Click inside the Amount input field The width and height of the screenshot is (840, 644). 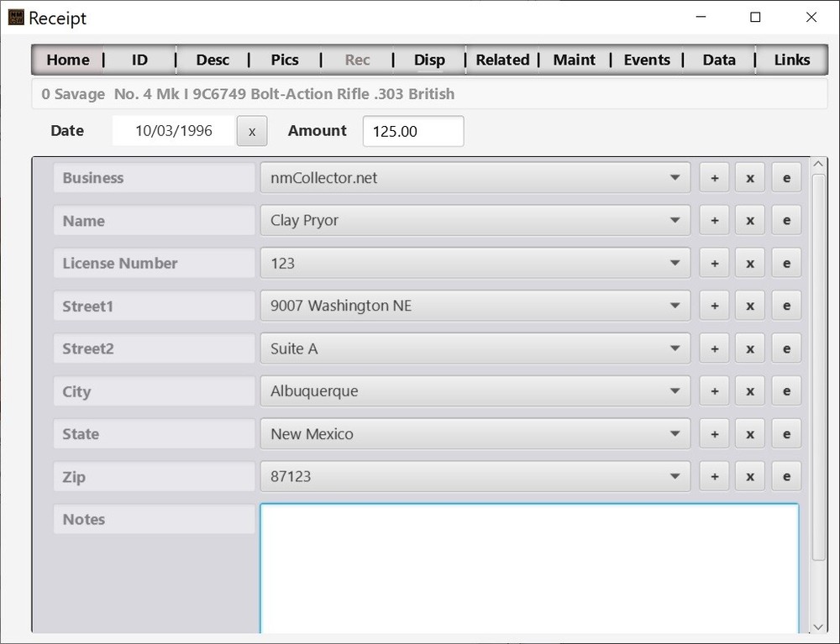coord(412,131)
